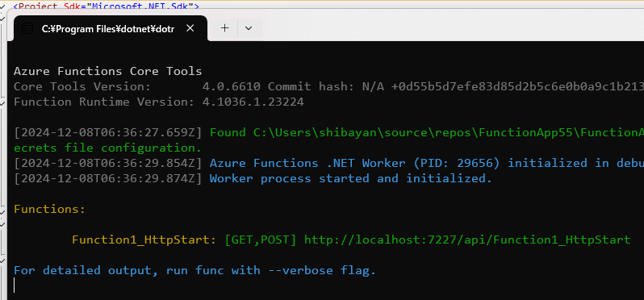Click the timestamp 2024-12-08T06:36:27.659Z
Viewport: 644px width, 300px height.
coord(107,132)
